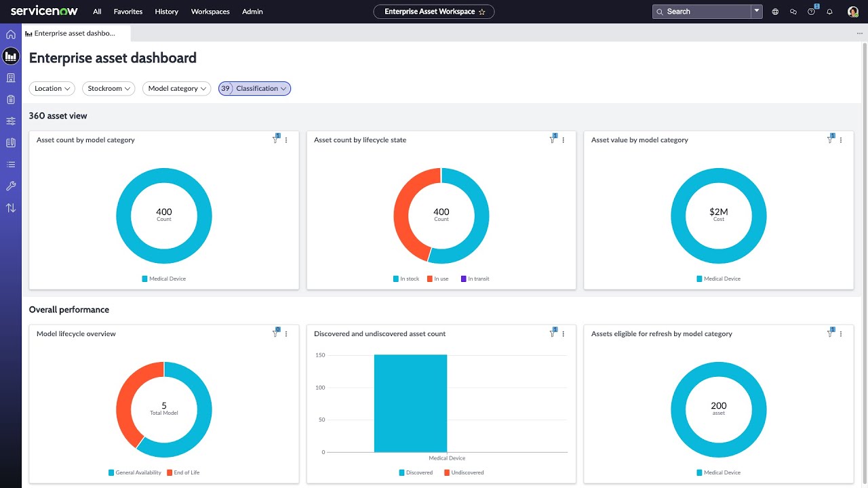The image size is (868, 488).
Task: Open the All menu
Action: coord(97,12)
